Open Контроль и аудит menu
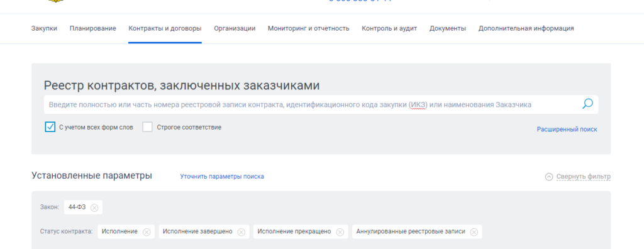 click(x=389, y=28)
